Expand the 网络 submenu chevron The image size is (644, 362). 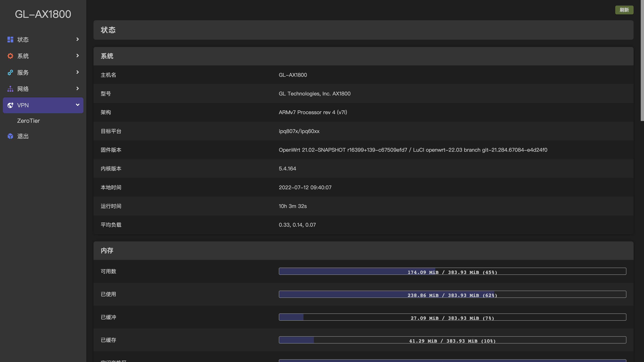pos(77,88)
